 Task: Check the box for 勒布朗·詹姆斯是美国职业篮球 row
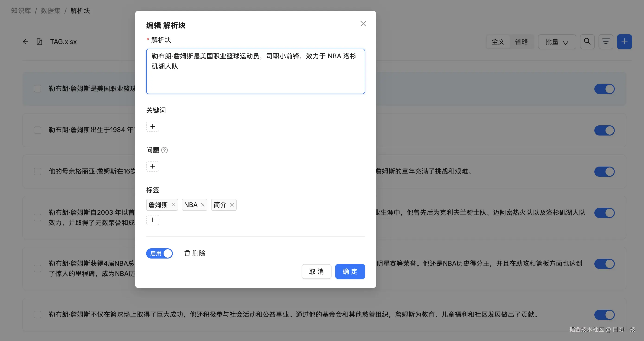pyautogui.click(x=38, y=89)
